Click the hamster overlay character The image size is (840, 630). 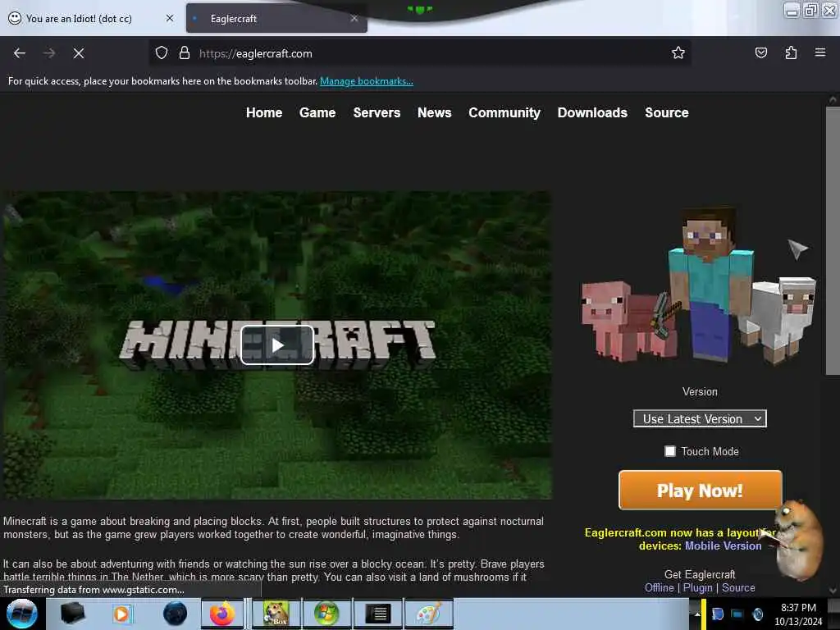[x=798, y=540]
